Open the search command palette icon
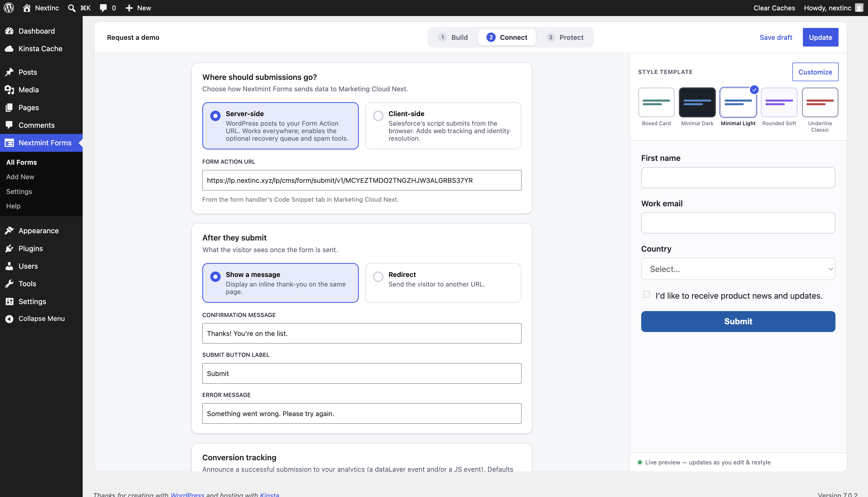The image size is (868, 497). pos(72,8)
